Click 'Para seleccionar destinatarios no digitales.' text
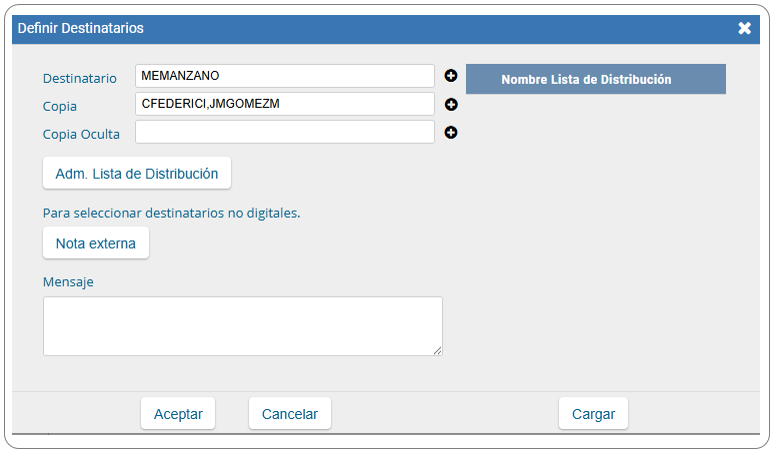 coord(172,213)
